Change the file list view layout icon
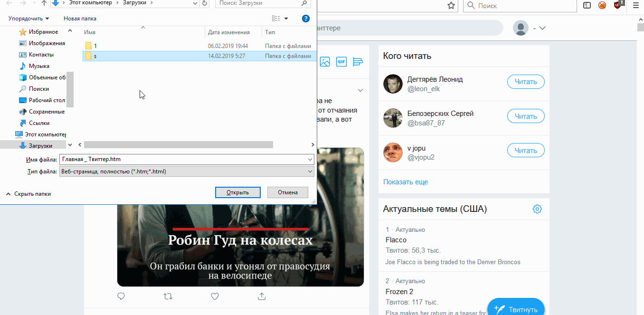 pyautogui.click(x=276, y=19)
